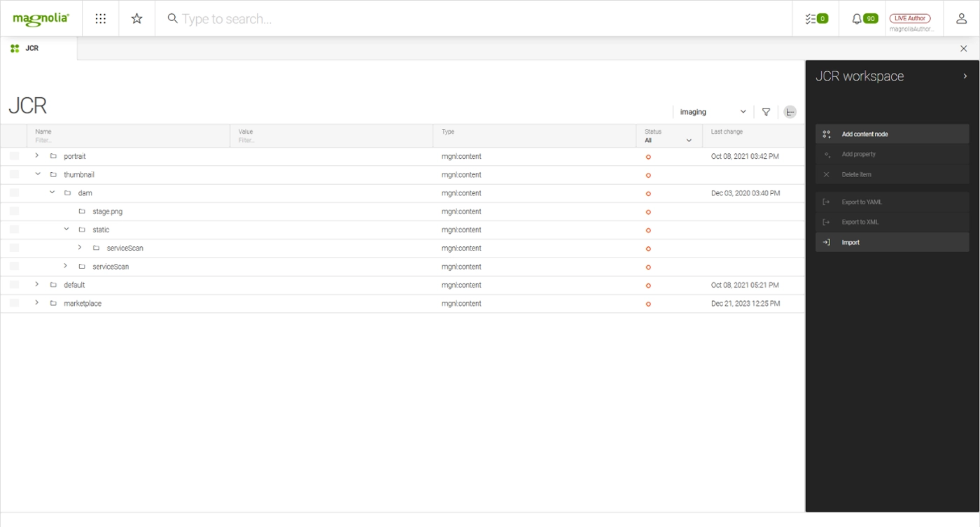Viewport: 980px width, 527px height.
Task: Toggle the tree view icon
Action: (x=790, y=112)
